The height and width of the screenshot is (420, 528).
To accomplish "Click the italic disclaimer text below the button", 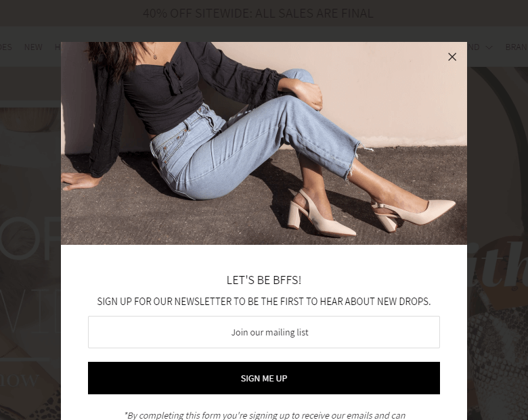I will point(265,415).
